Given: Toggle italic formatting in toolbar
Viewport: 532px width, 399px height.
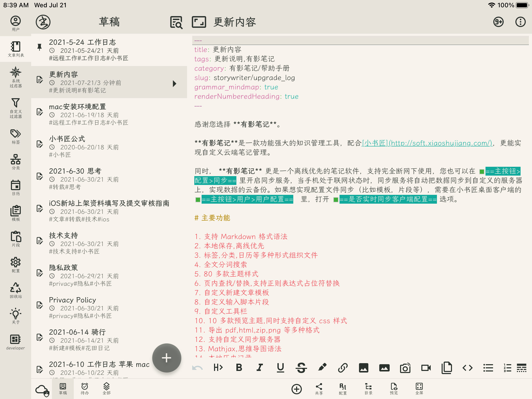Looking at the screenshot, I should pos(260,368).
